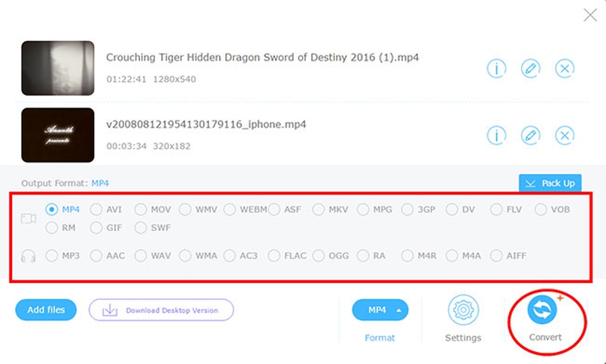Open info for Crouching Tiger video
The width and height of the screenshot is (606, 364).
tap(497, 69)
